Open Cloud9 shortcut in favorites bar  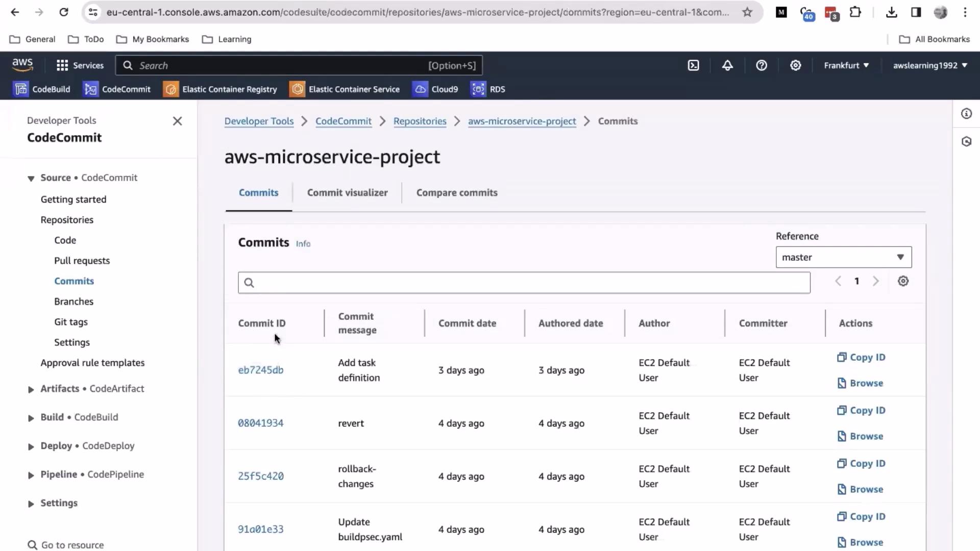[x=435, y=89]
